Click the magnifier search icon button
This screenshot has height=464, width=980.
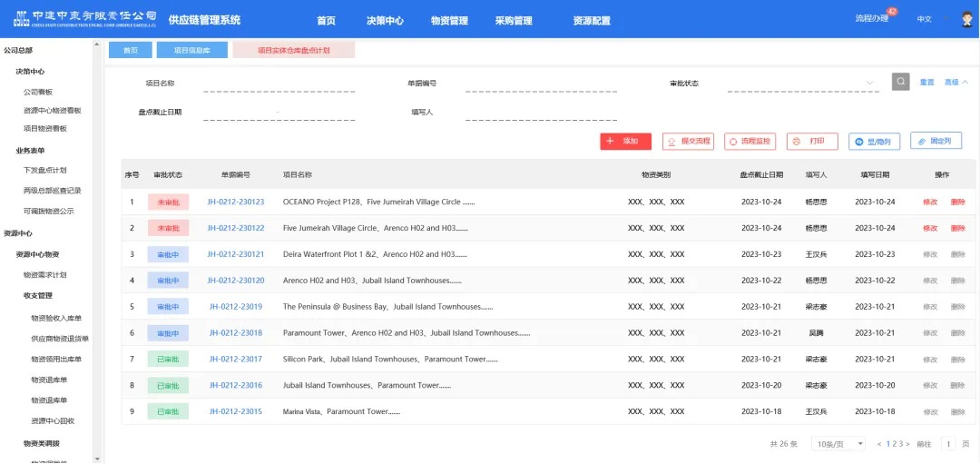coord(900,82)
